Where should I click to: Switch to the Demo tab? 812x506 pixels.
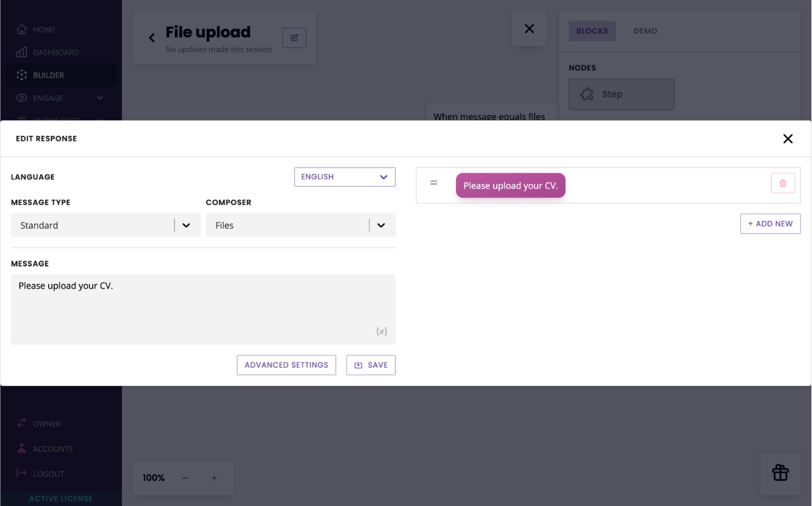tap(645, 31)
